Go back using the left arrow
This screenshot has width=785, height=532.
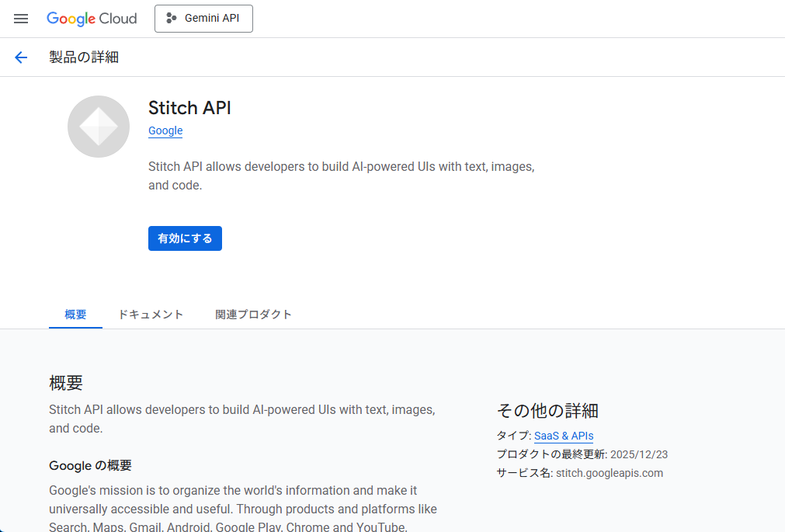[x=21, y=57]
